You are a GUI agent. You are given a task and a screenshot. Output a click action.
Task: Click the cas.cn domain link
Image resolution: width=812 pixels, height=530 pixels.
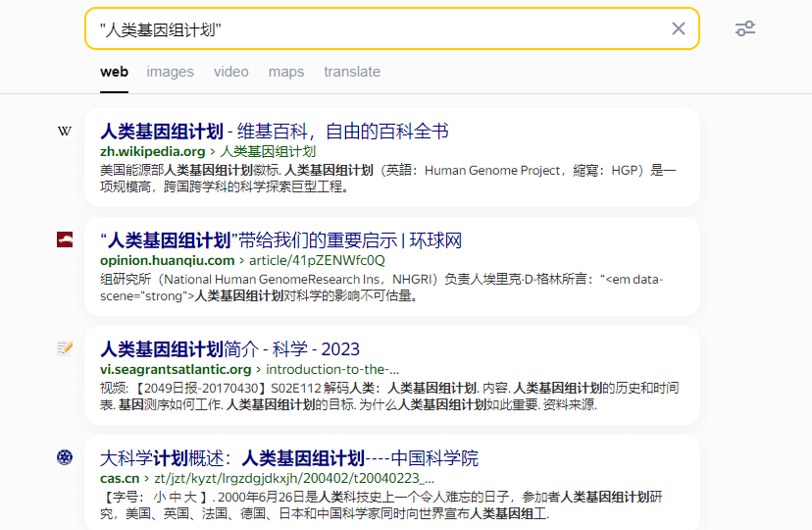pos(121,478)
